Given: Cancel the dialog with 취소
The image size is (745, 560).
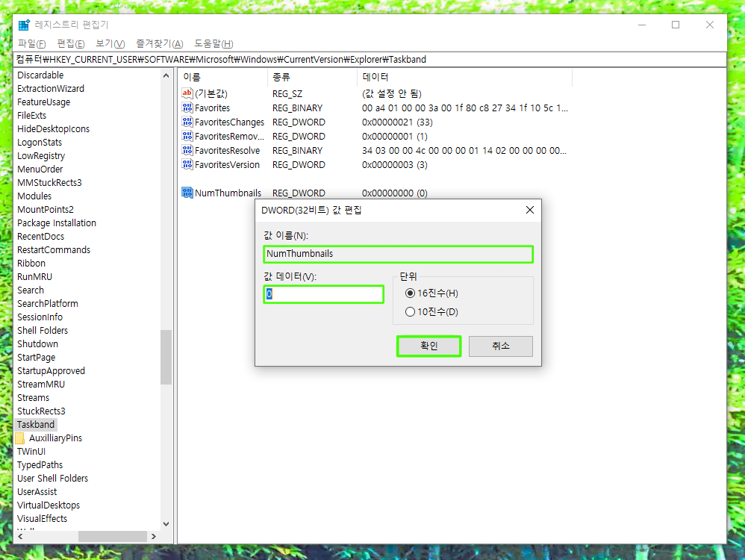Looking at the screenshot, I should tap(501, 346).
